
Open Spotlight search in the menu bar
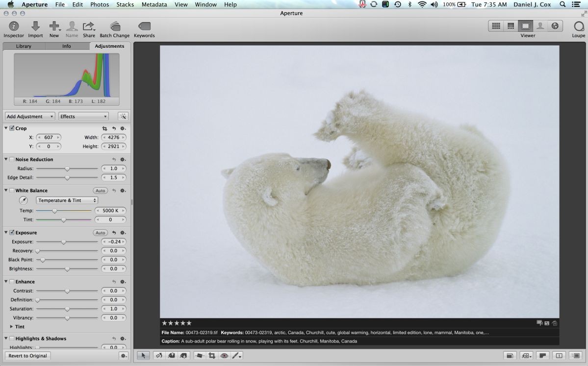[x=562, y=4]
